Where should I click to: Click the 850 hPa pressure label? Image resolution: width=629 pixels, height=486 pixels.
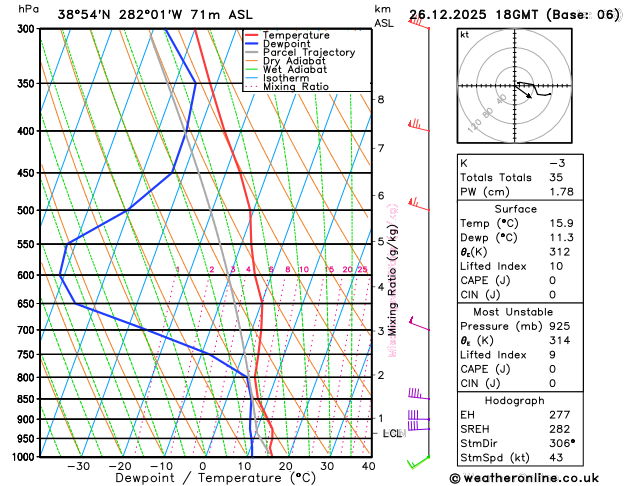click(28, 399)
